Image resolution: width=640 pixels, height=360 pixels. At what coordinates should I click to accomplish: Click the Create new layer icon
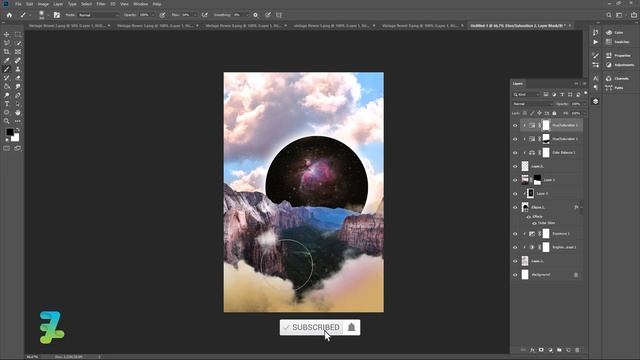tap(568, 350)
